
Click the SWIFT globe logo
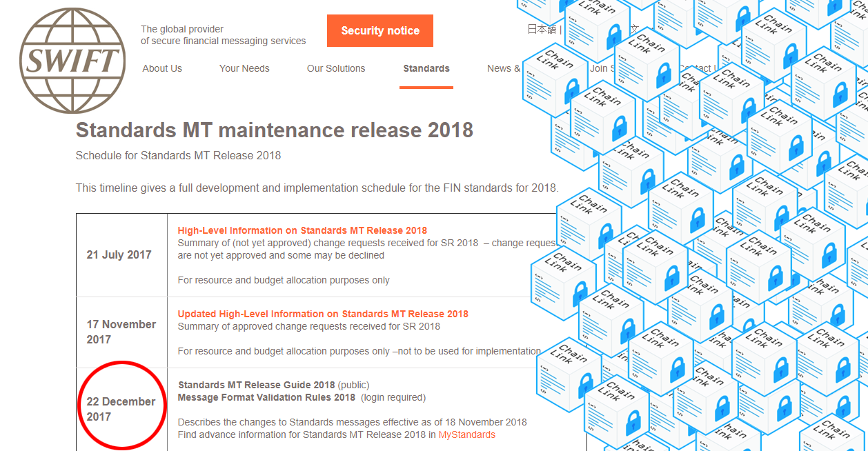click(72, 61)
